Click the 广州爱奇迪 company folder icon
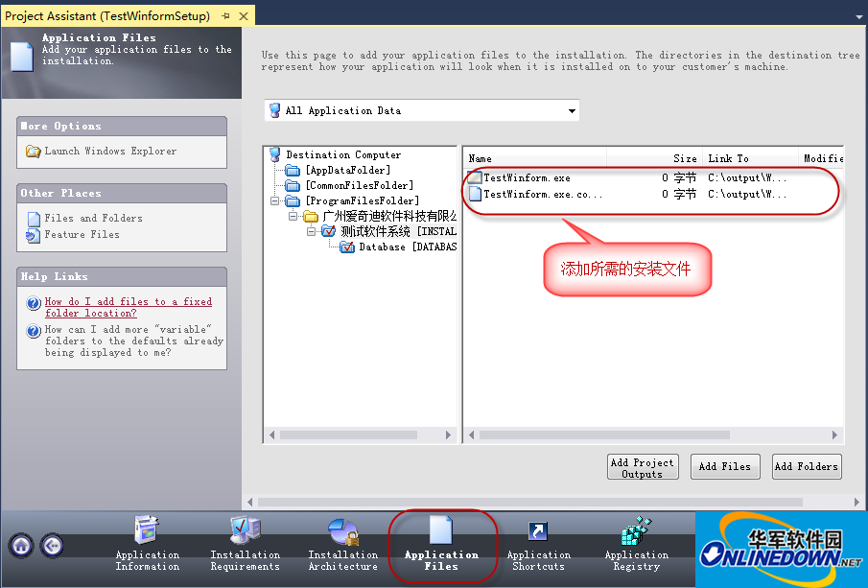 click(311, 216)
